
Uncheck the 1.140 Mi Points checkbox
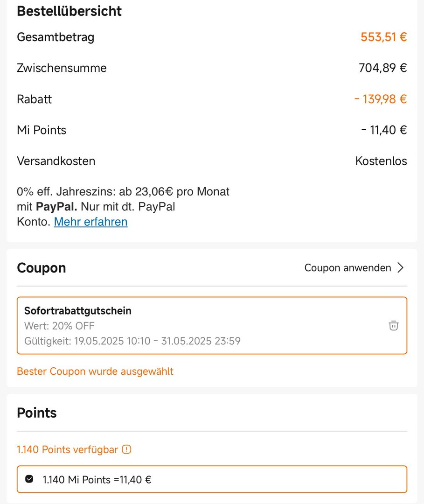(29, 479)
